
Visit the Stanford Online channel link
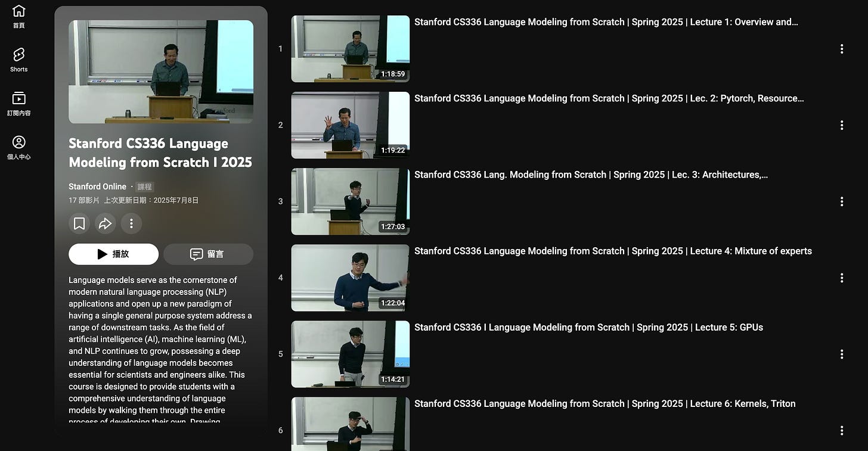(97, 186)
